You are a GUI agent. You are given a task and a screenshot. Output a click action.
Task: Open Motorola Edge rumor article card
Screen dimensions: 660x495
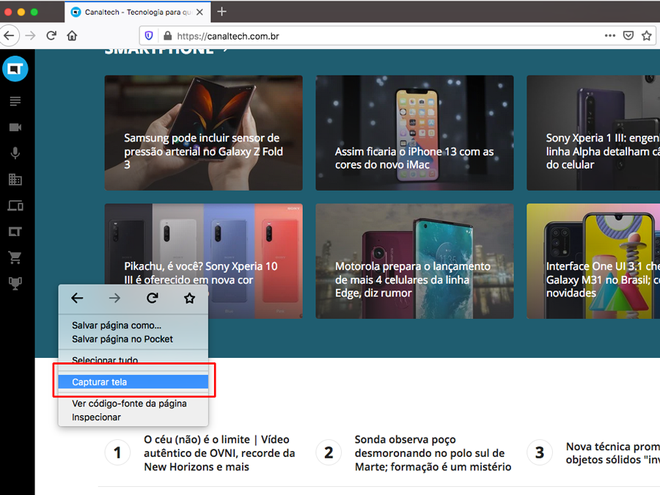click(415, 261)
